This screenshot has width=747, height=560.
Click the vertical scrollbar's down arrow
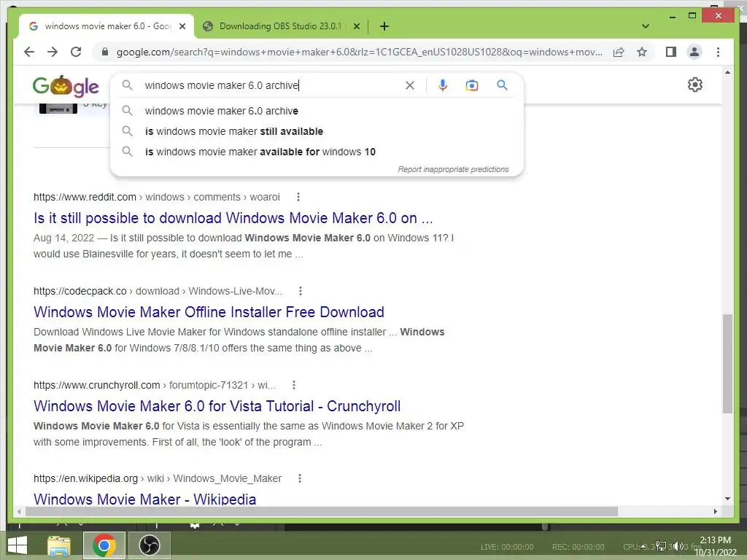pos(727,499)
